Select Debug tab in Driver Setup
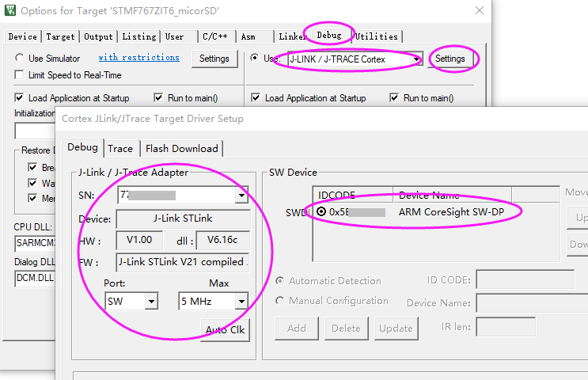The height and width of the screenshot is (380, 588). coord(82,147)
